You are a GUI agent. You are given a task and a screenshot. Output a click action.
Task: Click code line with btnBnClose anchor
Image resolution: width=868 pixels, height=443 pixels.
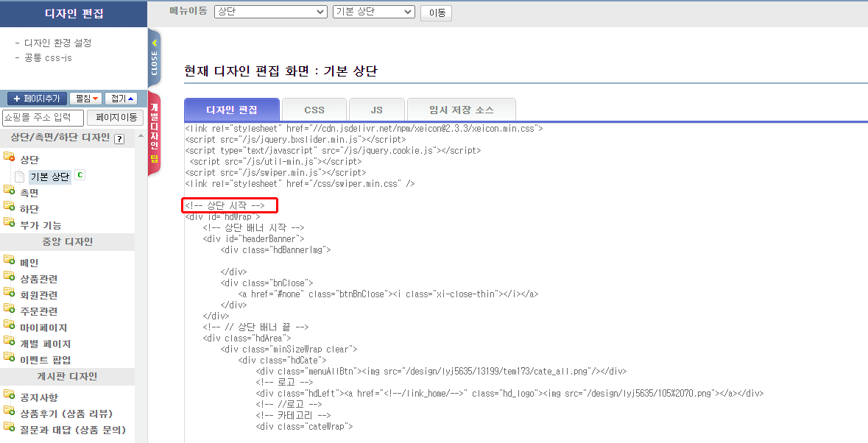(x=388, y=294)
